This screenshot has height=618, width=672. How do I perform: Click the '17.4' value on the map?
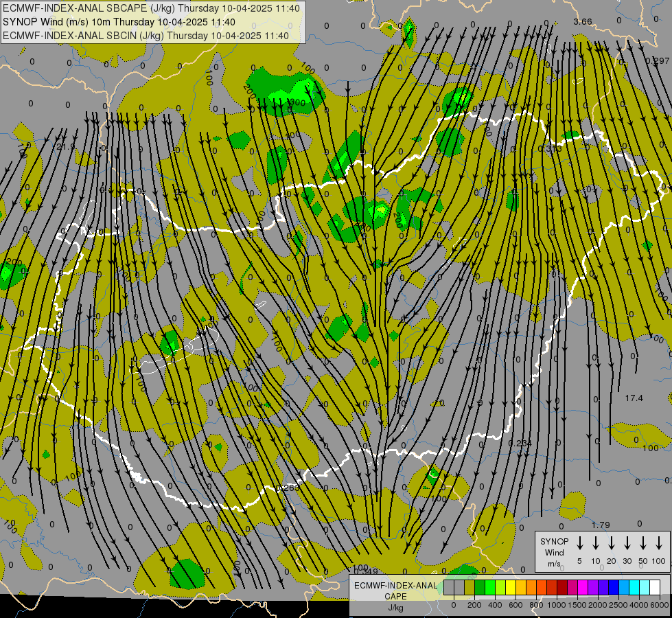pyautogui.click(x=634, y=398)
